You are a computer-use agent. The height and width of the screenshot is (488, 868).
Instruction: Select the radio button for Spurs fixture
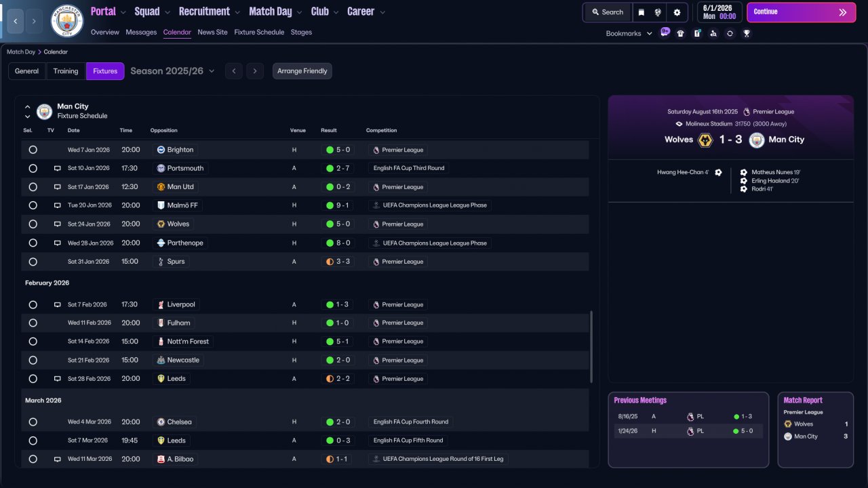click(33, 262)
